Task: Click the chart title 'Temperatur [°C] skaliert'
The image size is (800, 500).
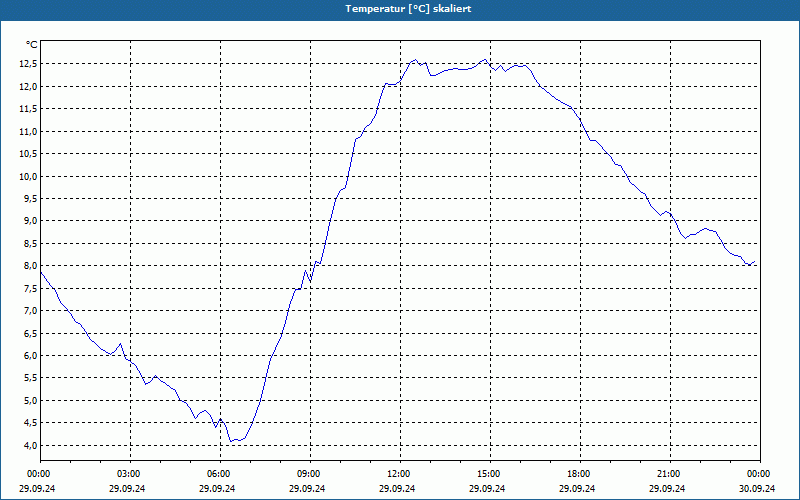Action: pyautogui.click(x=408, y=9)
